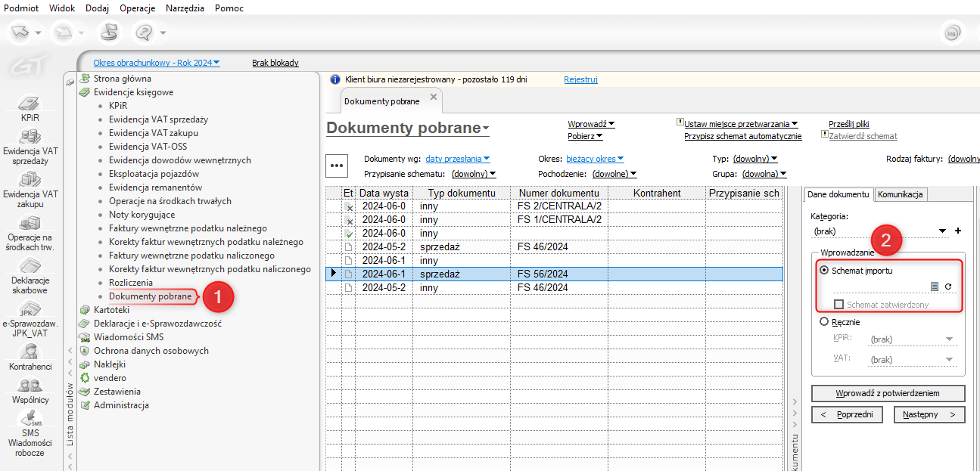Screen dimensions: 980x471
Task: Open the KPiR module icon in sidebar
Action: (x=30, y=104)
